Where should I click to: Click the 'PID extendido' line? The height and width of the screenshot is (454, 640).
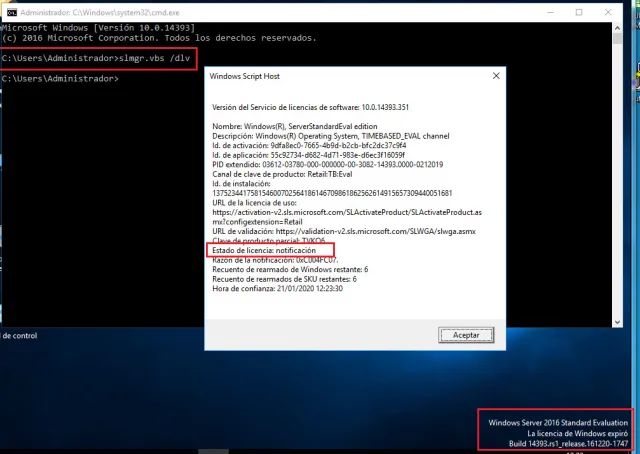tap(327, 165)
